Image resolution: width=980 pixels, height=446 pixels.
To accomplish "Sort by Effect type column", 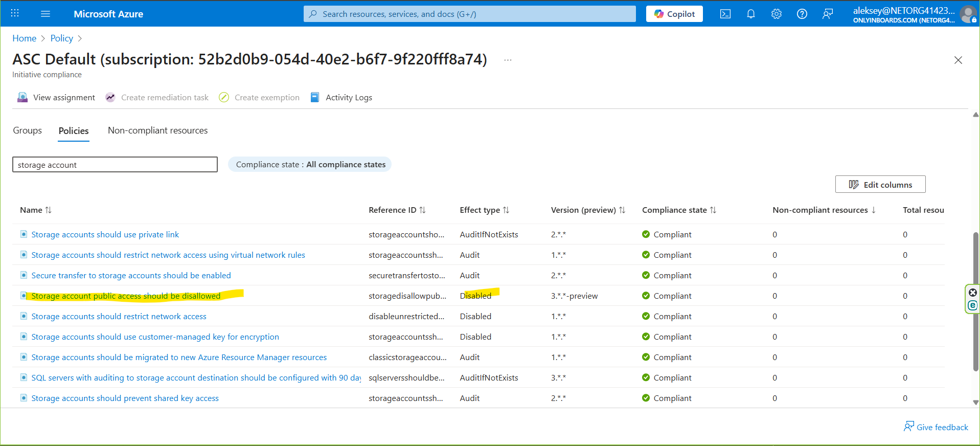I will [x=485, y=210].
